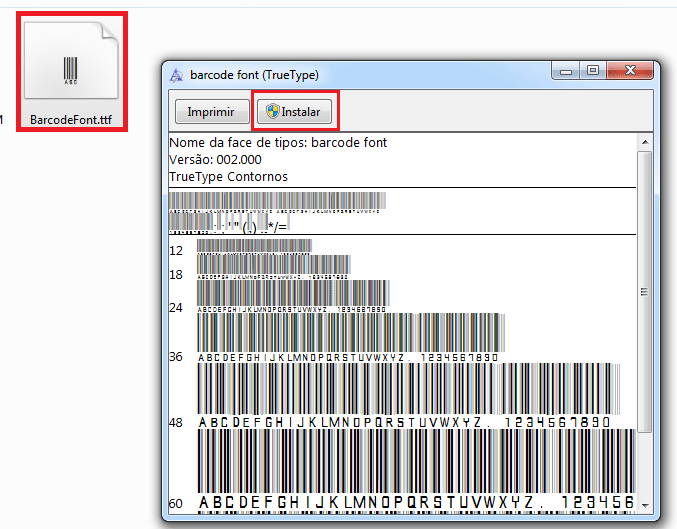The height and width of the screenshot is (529, 677).
Task: Click the BarcodeFont.ttf file name label
Action: pos(70,119)
